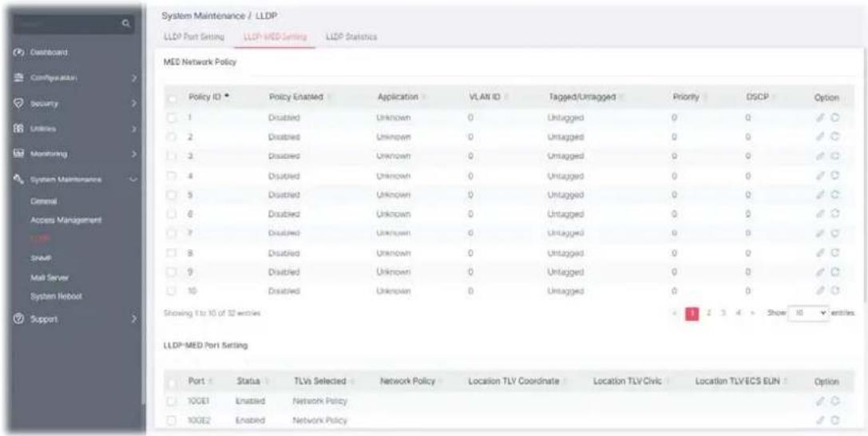The height and width of the screenshot is (436, 868).
Task: Check the box for policy ID 6
Action: point(173,213)
